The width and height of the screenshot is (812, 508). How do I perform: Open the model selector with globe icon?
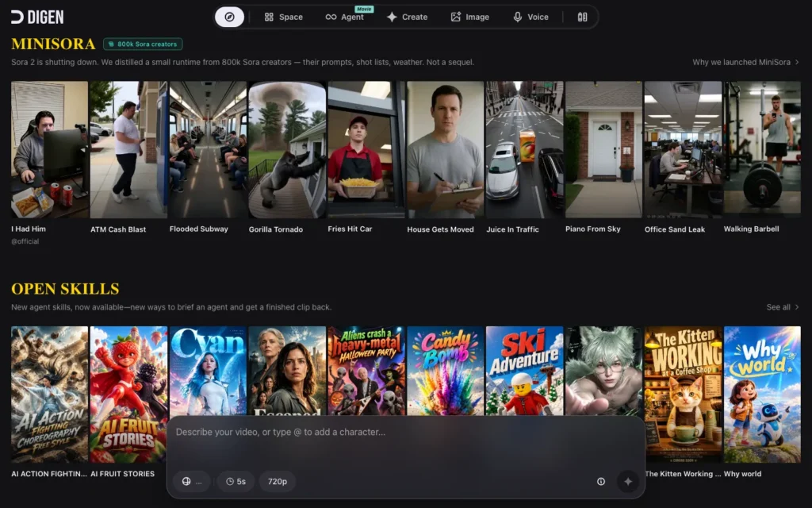[192, 482]
